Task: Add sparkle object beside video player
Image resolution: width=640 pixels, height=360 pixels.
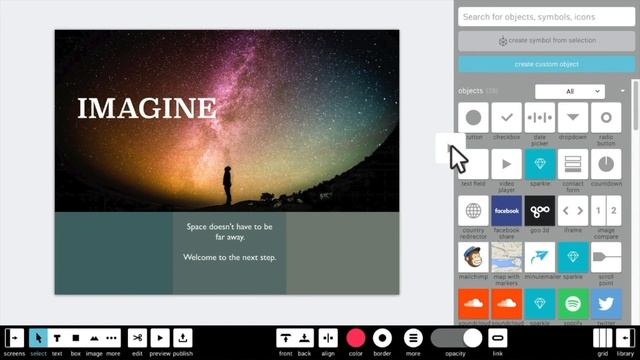Action: pos(540,164)
